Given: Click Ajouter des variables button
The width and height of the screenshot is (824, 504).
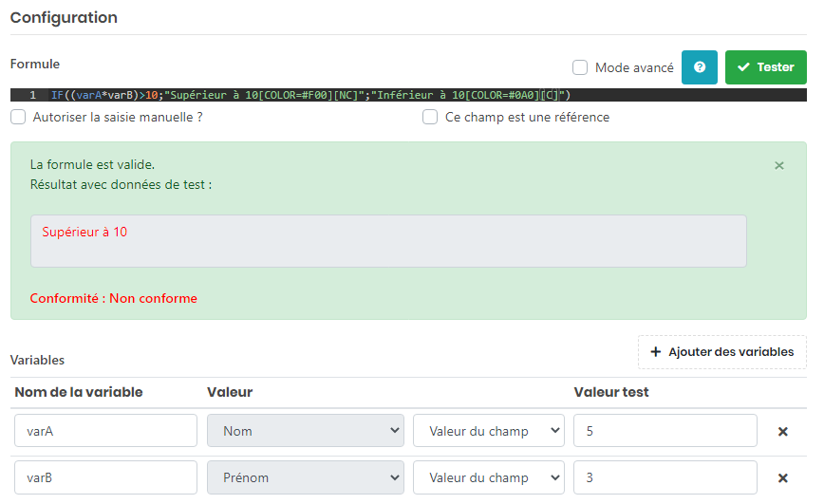Looking at the screenshot, I should pos(721,351).
